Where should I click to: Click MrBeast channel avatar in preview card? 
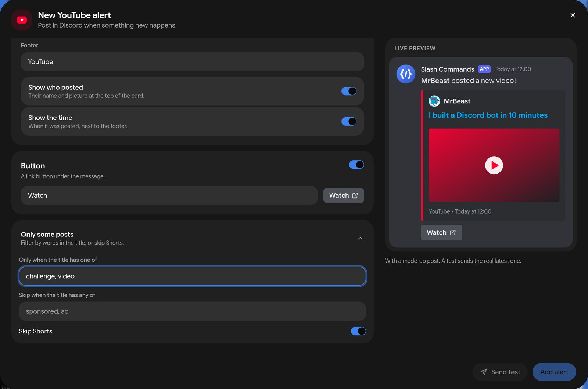434,101
